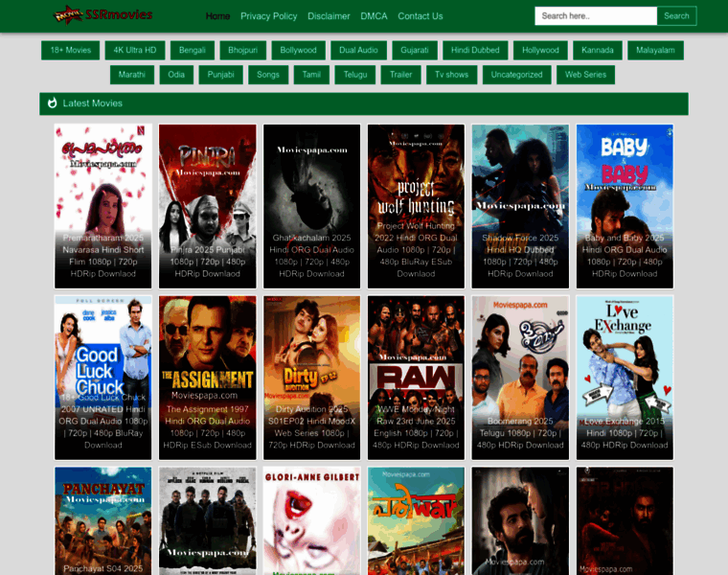Select the Punjabi category
Viewport: 728px width, 575px height.
220,75
